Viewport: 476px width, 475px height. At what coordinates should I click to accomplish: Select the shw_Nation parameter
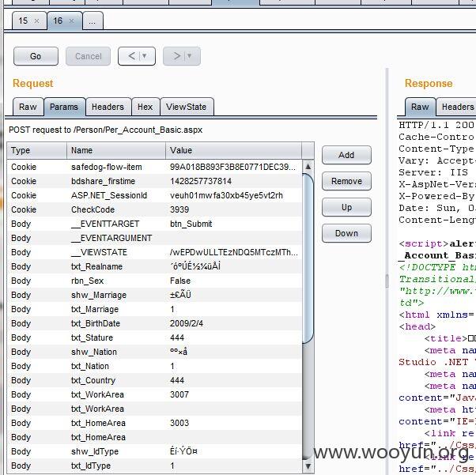(x=154, y=352)
